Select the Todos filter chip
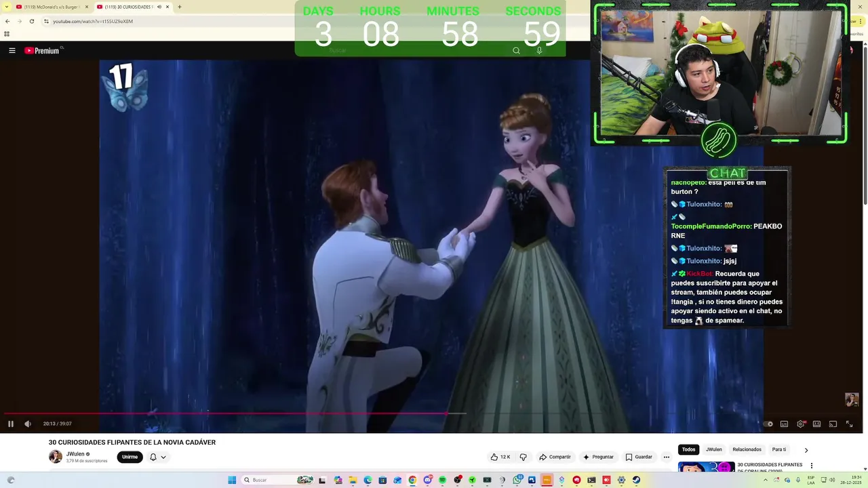Viewport: 868px width, 488px height. 689,449
